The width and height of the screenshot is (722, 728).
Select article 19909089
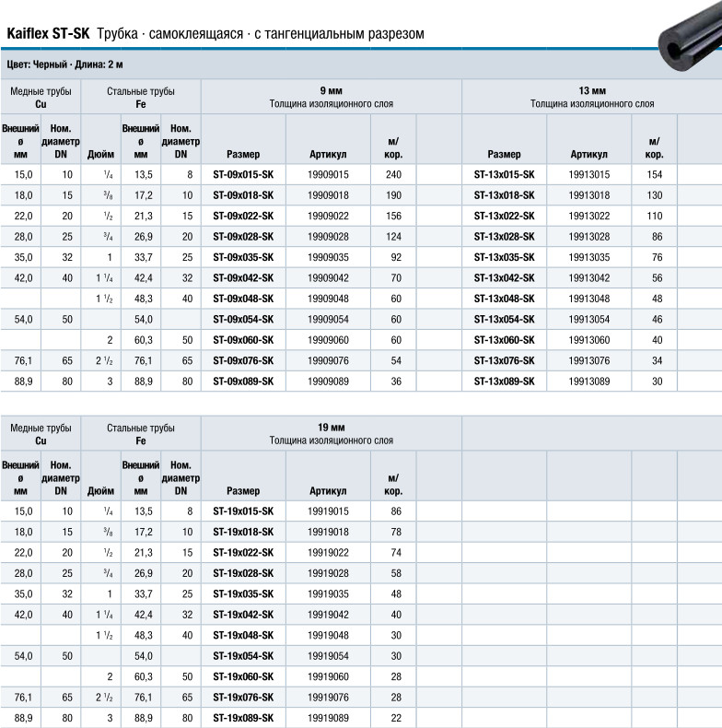(328, 382)
